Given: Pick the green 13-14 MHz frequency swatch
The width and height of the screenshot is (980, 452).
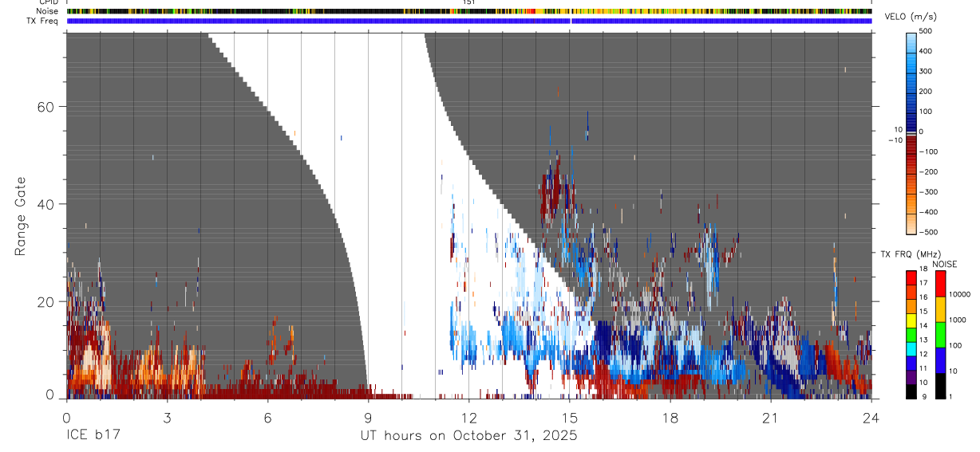Looking at the screenshot, I should pyautogui.click(x=911, y=335).
